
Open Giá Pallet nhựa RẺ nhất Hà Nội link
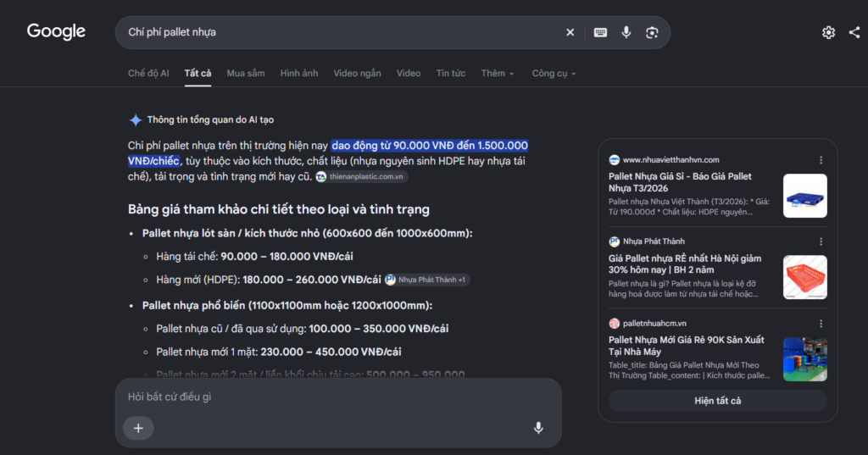[685, 264]
